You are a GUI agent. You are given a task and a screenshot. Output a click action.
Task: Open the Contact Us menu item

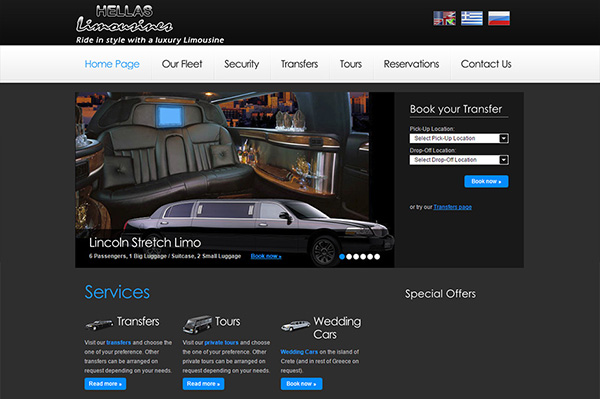[486, 64]
